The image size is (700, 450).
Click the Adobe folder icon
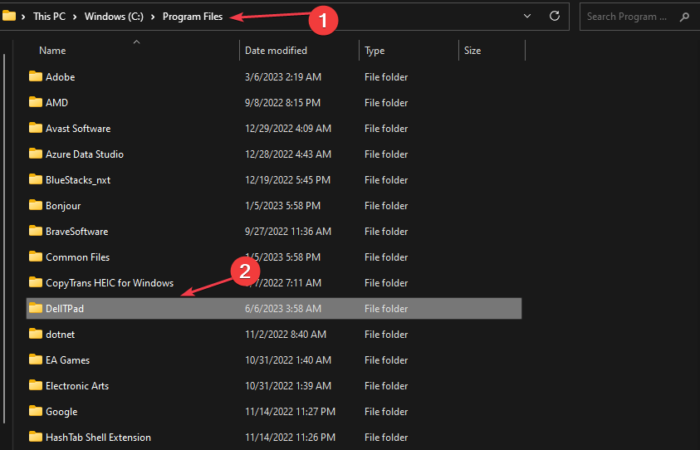pos(35,76)
